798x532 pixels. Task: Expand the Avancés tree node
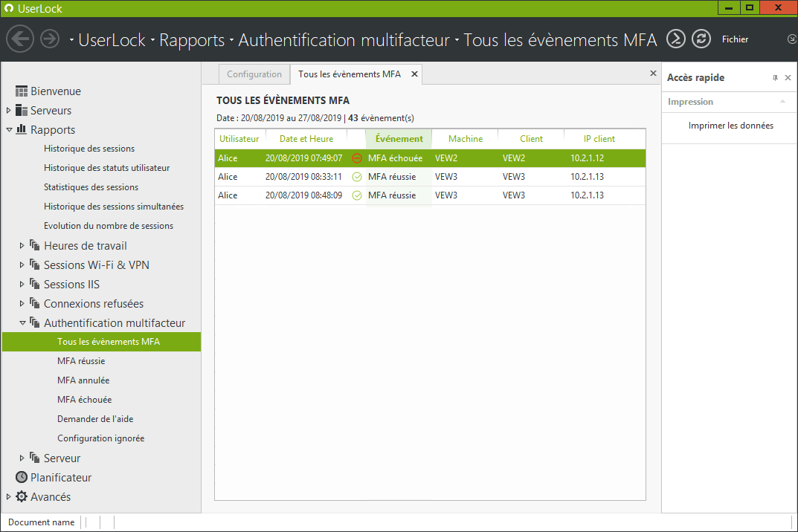coord(8,496)
